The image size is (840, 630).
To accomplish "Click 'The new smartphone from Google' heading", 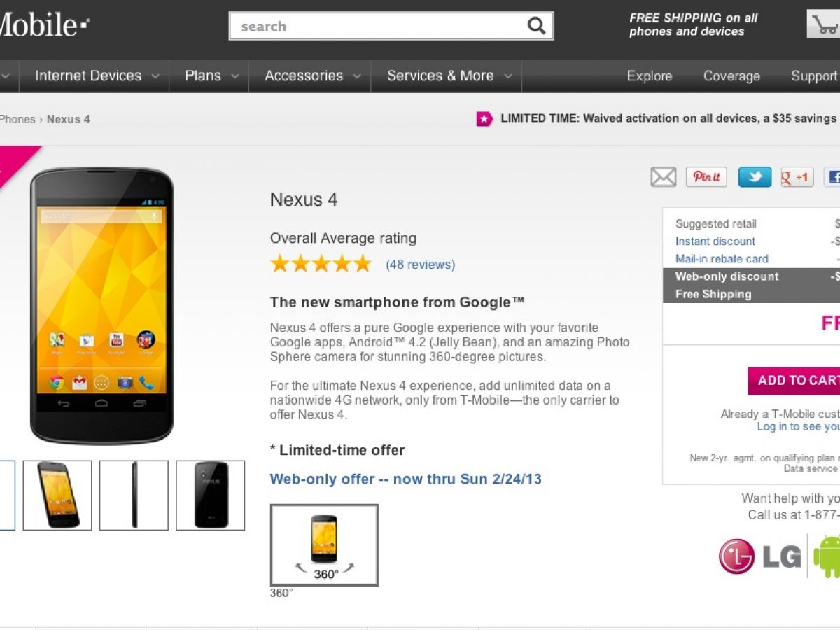I will 398,302.
